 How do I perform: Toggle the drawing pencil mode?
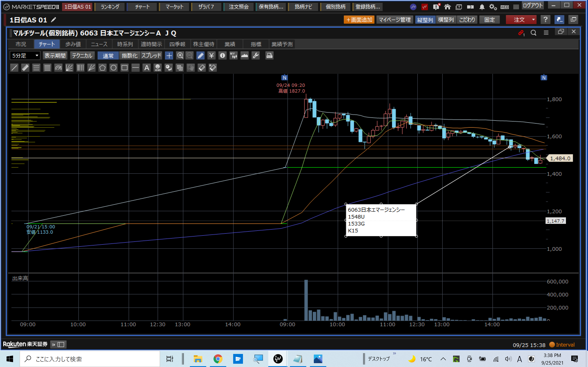click(200, 56)
